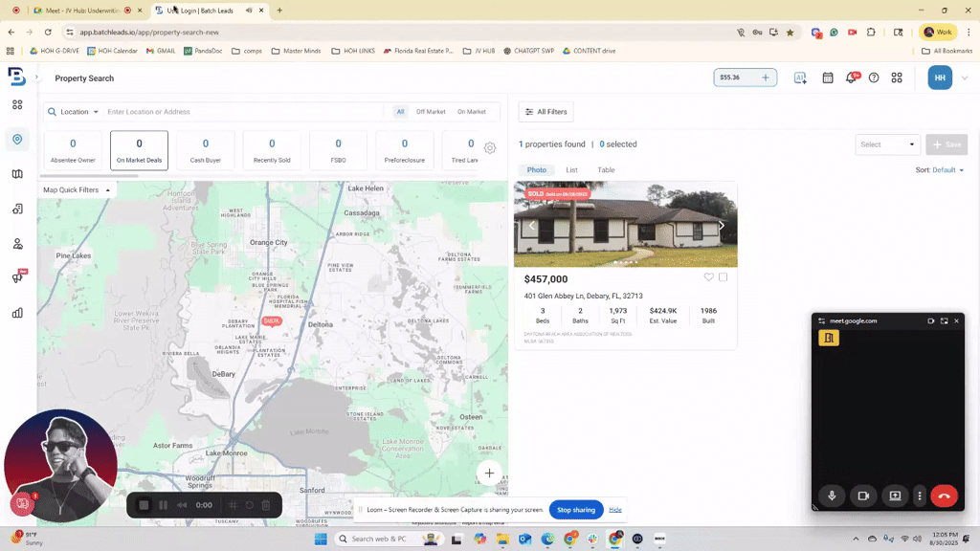Open the Select list dropdown

coord(887,144)
